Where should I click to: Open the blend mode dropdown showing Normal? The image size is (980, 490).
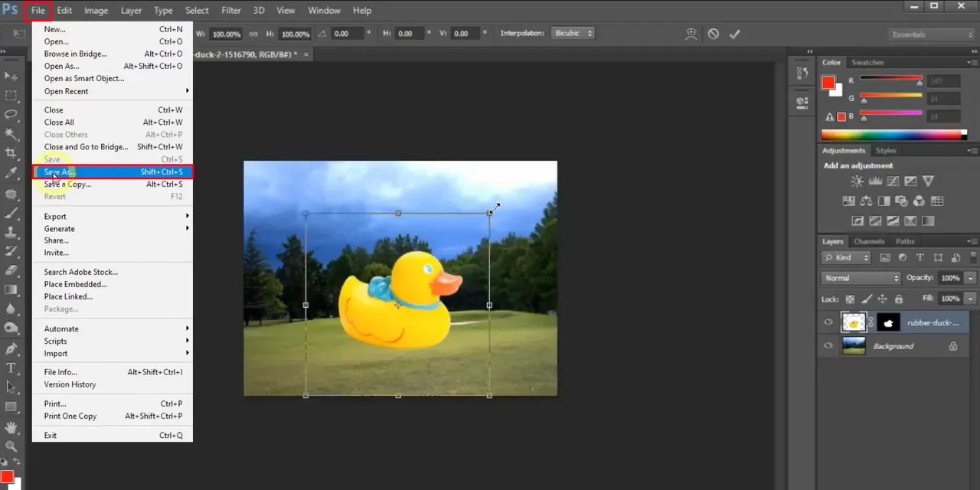pos(860,278)
